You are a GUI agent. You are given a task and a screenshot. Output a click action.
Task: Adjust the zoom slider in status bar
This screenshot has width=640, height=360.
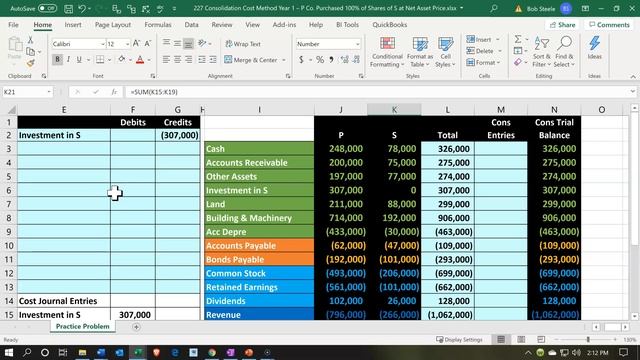click(x=588, y=340)
